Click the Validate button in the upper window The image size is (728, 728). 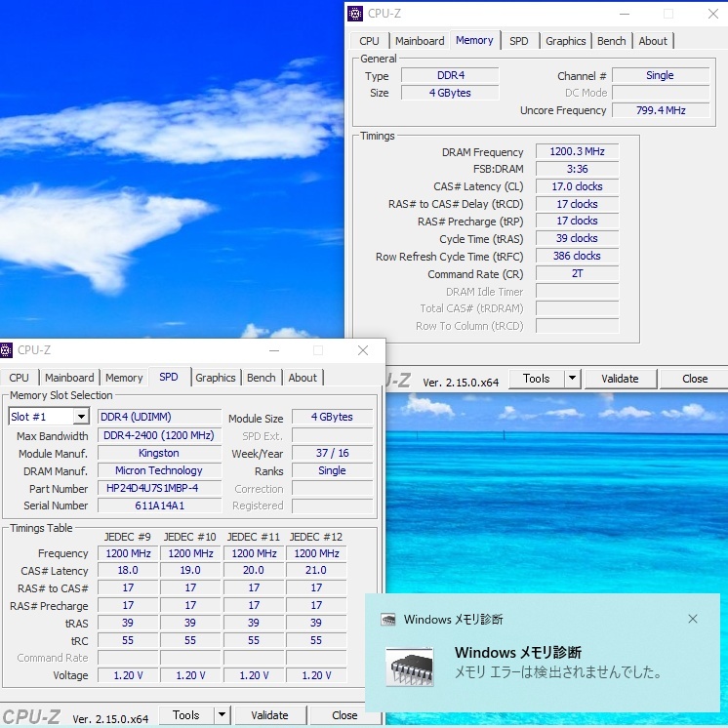(620, 379)
